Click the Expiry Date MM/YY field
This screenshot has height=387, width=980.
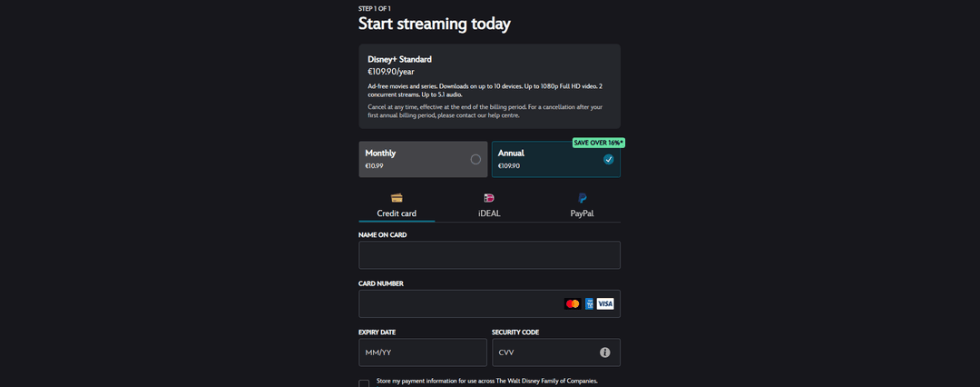pos(423,352)
